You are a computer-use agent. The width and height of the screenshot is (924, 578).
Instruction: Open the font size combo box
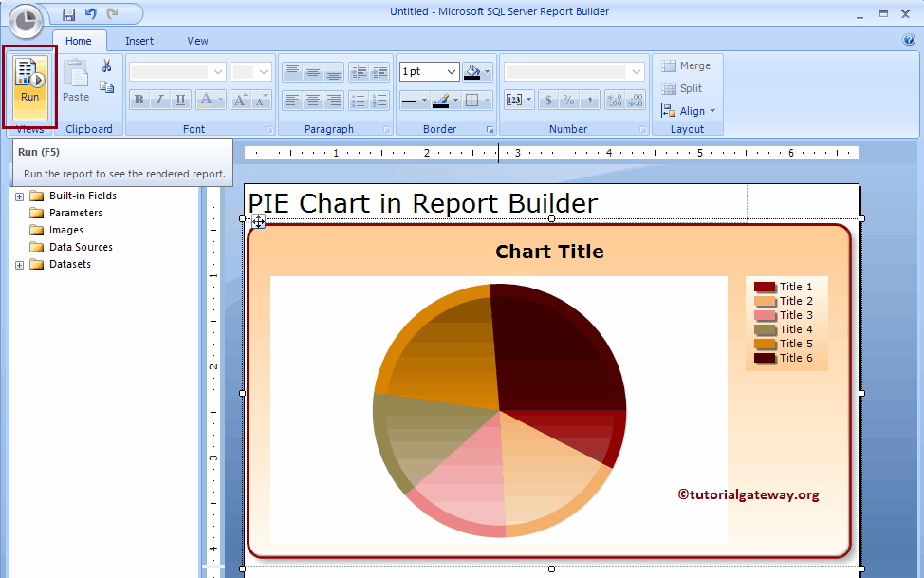[x=251, y=72]
